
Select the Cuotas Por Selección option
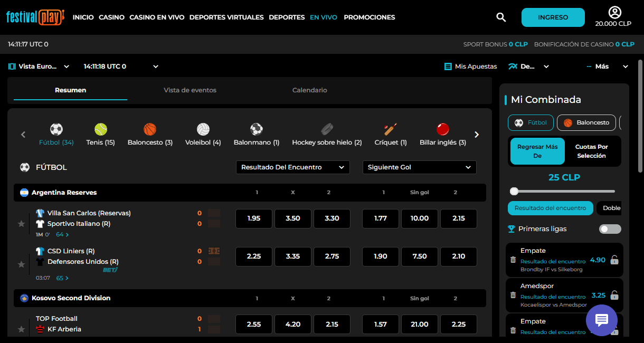click(x=592, y=151)
